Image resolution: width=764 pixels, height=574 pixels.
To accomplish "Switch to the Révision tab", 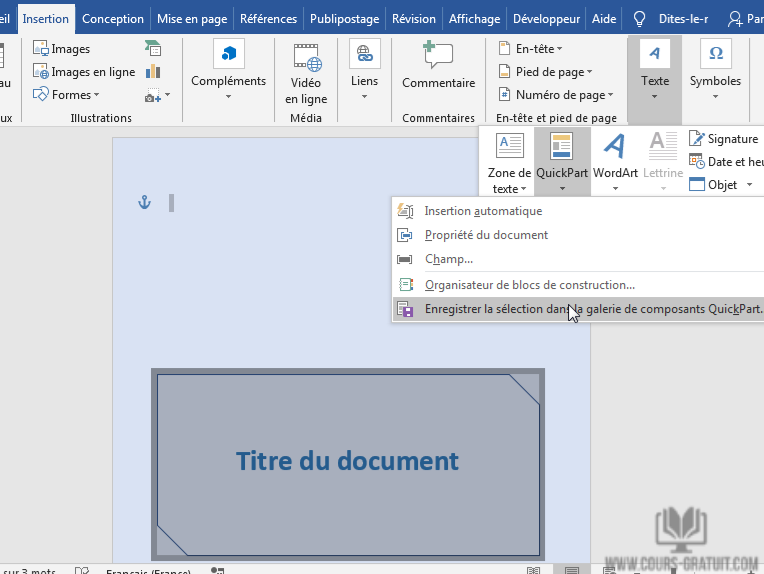I will pos(414,19).
